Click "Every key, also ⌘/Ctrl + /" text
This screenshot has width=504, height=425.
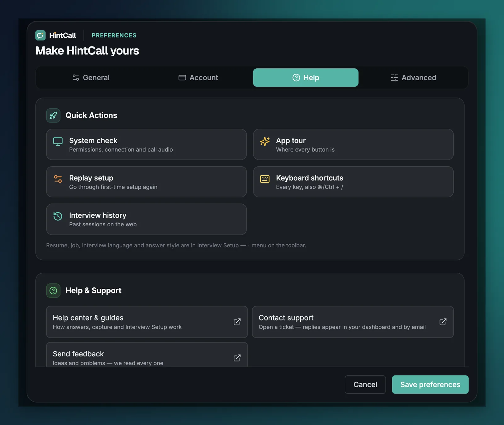coord(310,187)
